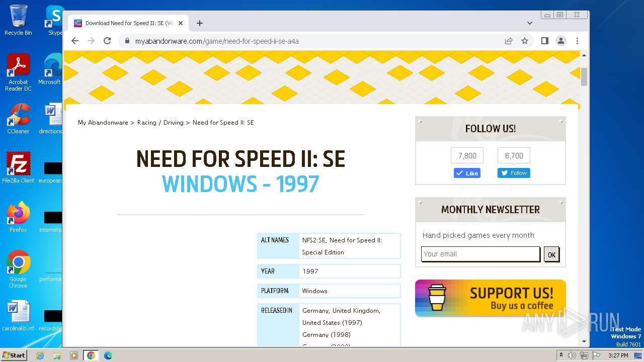Screen dimensions: 644x362
Task: Open Microsoft Edge desktop shortcut
Action: point(50,69)
